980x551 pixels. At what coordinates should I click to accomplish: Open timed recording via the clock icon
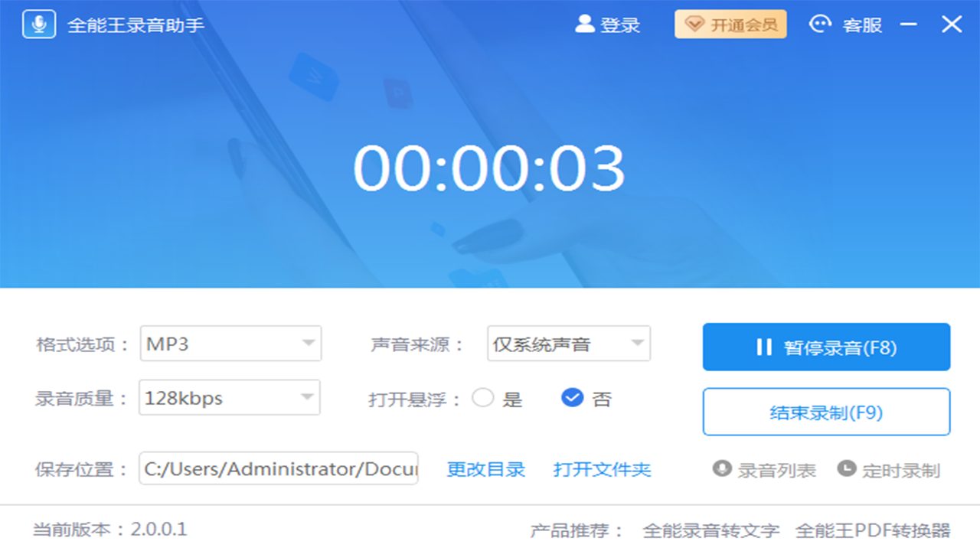click(846, 471)
